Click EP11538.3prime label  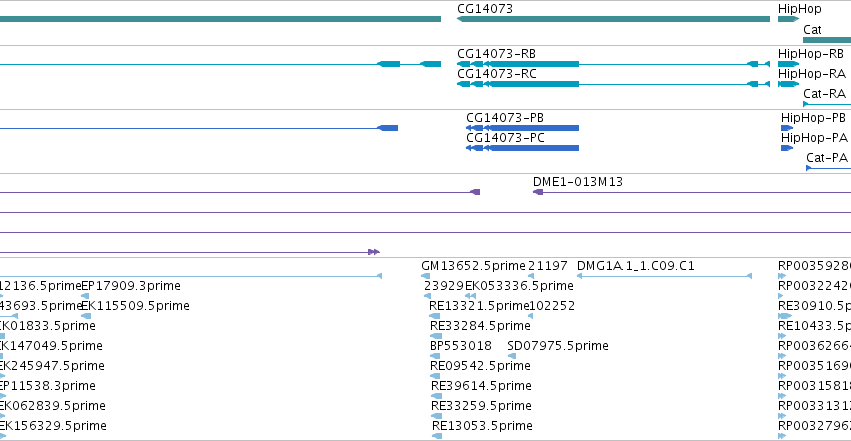coord(47,386)
